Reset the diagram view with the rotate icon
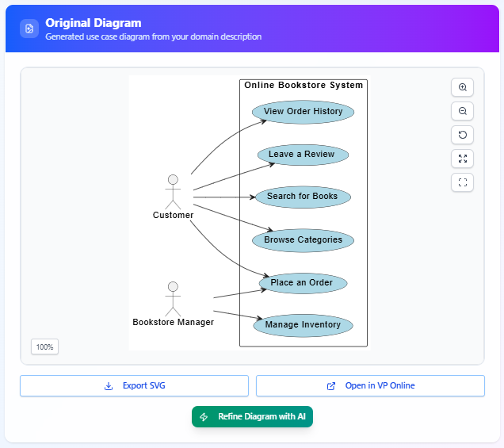The height and width of the screenshot is (448, 504). point(463,135)
